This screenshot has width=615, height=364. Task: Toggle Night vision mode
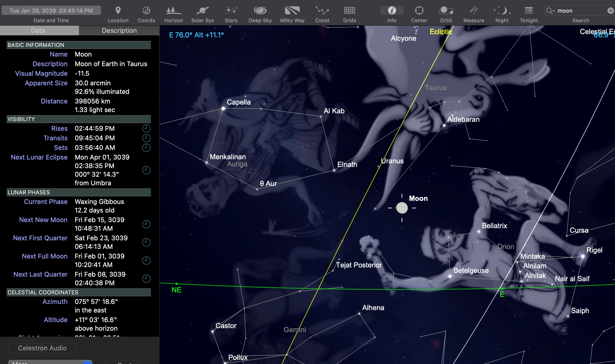502,11
